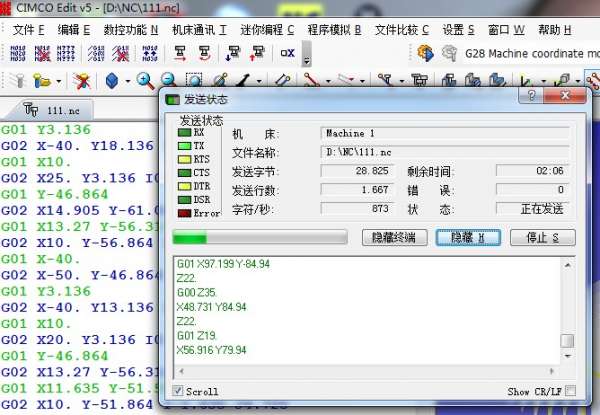Open dropdown next to the green axis icon
Viewport: 600px width, 415px height.
[x=543, y=81]
